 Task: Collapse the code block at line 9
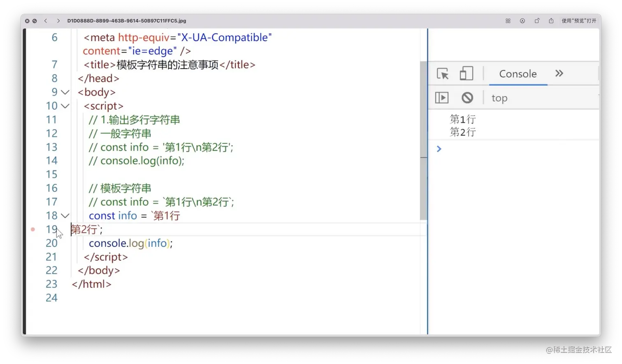pyautogui.click(x=65, y=92)
